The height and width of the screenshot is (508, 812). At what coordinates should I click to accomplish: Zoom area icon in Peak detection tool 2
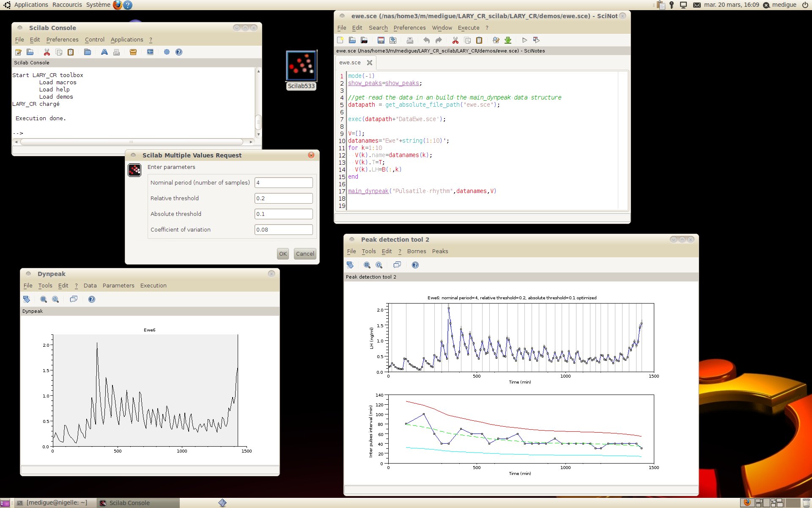(367, 265)
